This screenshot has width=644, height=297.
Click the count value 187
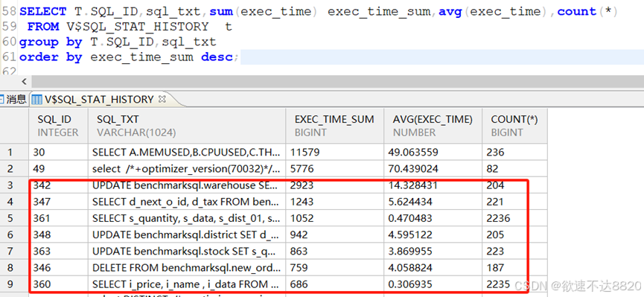[x=514, y=267]
